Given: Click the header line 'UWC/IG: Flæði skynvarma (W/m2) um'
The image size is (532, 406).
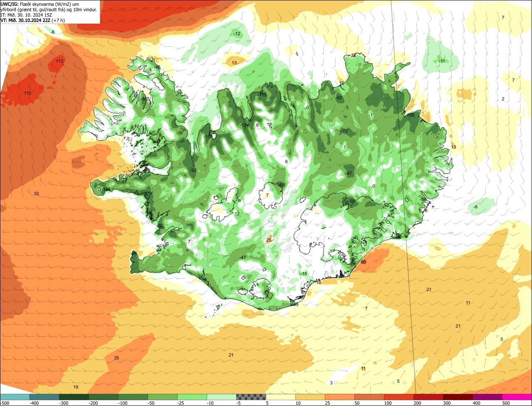Looking at the screenshot, I should click(40, 4).
